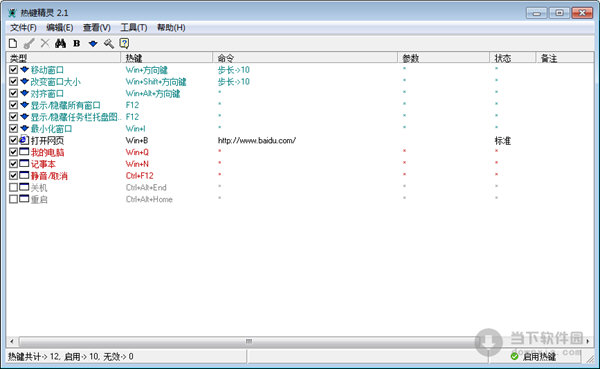Click the 启用热键 status bar text
The width and height of the screenshot is (600, 369).
pyautogui.click(x=540, y=357)
